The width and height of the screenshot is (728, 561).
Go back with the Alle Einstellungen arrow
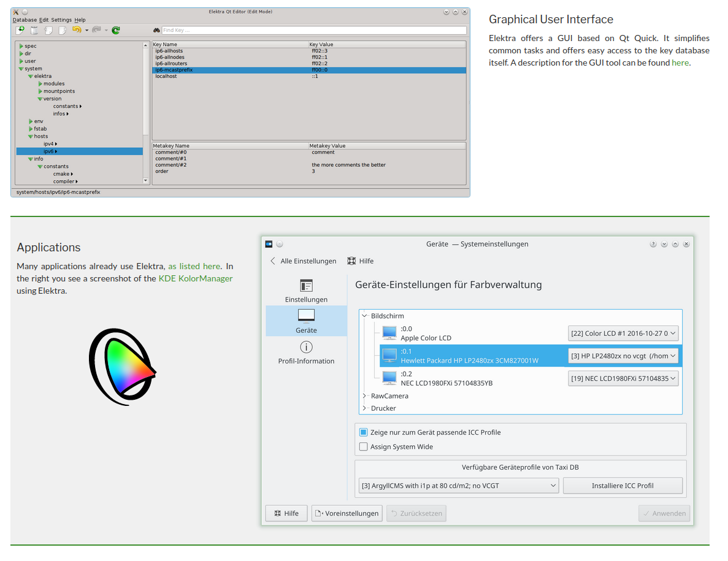point(273,261)
